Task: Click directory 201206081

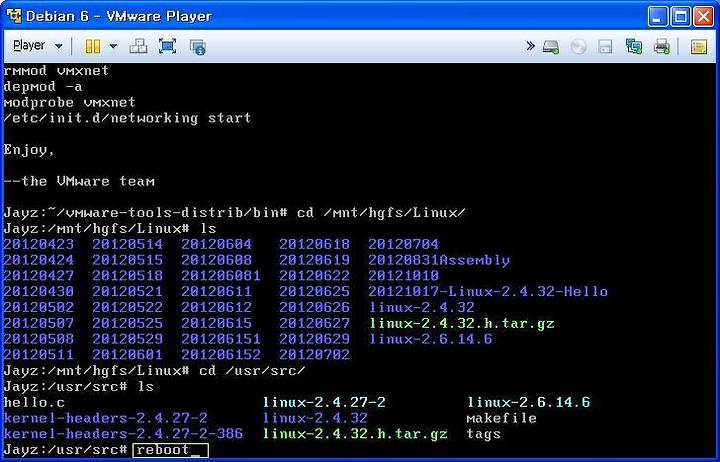Action: tap(221, 276)
